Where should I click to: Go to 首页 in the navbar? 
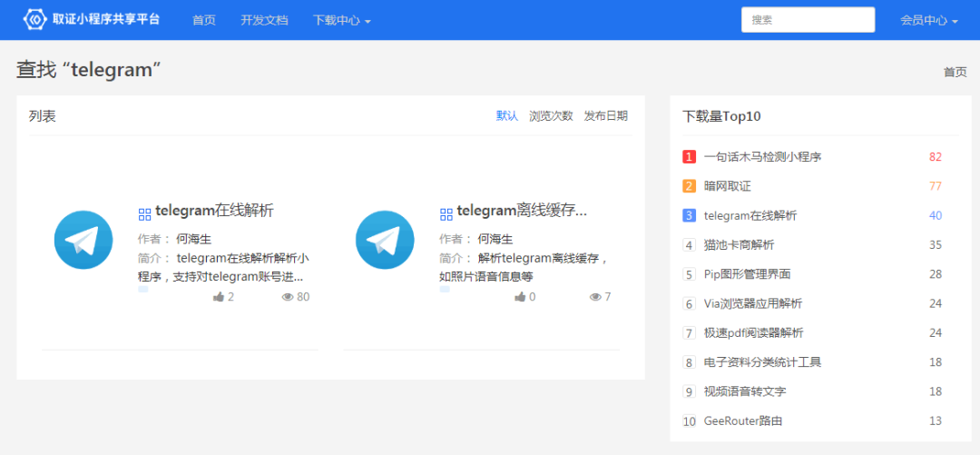204,20
